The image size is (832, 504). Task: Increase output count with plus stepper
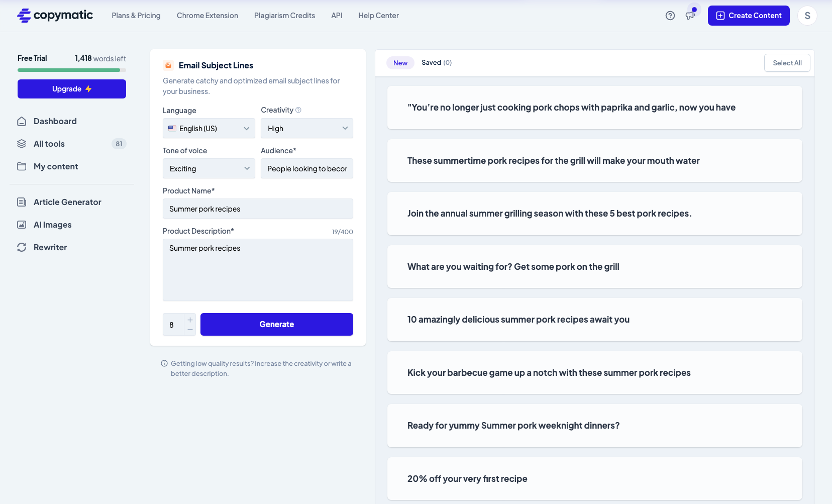190,320
